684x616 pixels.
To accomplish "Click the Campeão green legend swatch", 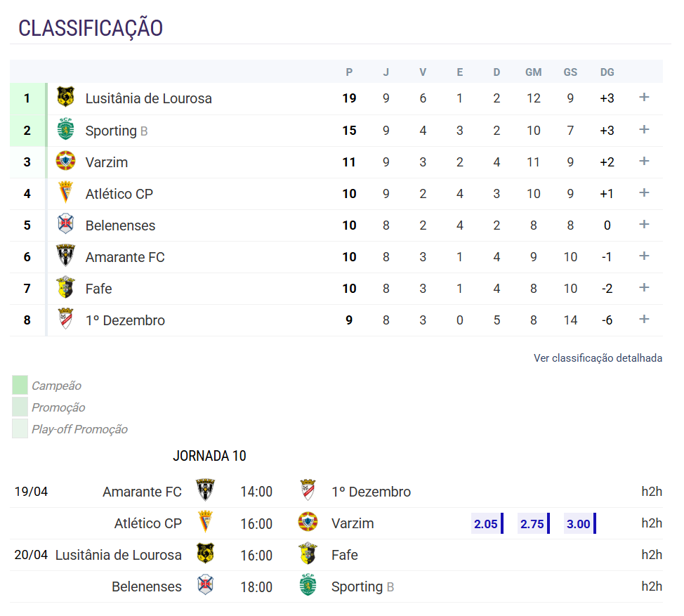I will [20, 385].
